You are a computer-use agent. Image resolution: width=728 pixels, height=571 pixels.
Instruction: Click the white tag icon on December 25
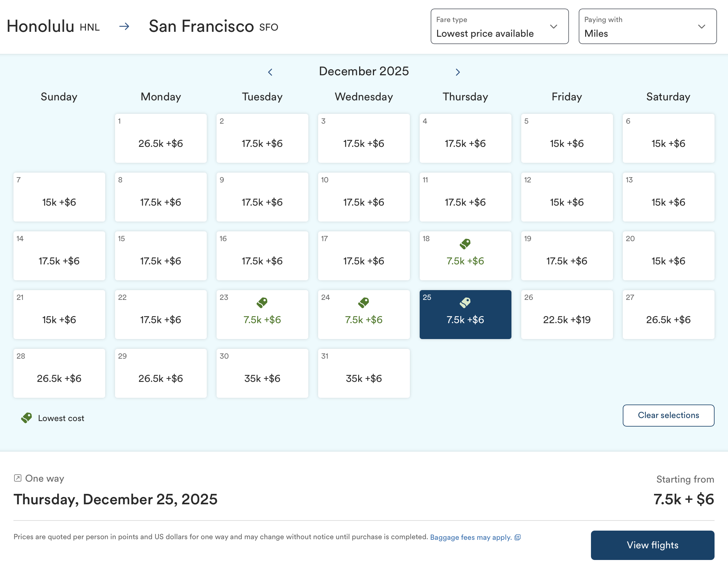tap(465, 303)
